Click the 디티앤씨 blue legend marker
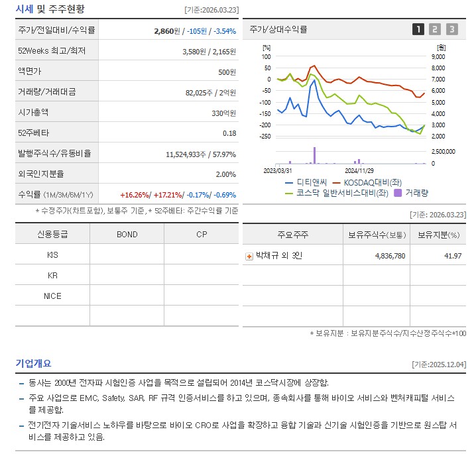 coord(288,183)
